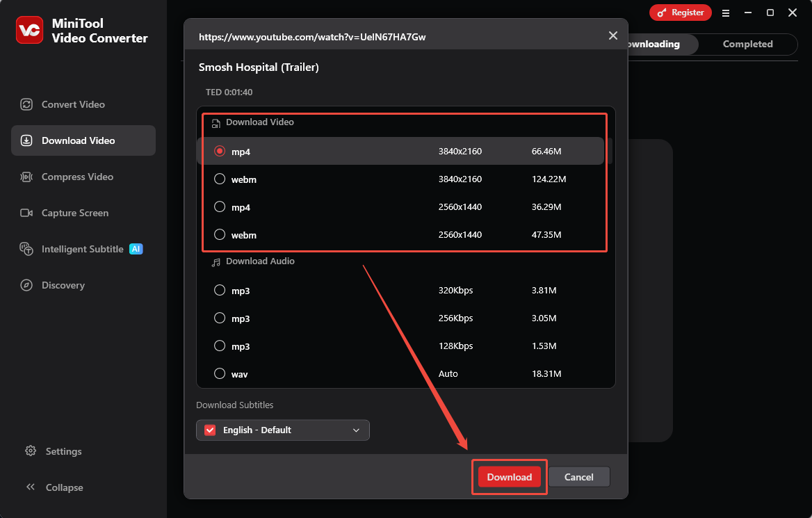Open the hamburger menu
812x518 pixels.
(x=726, y=13)
